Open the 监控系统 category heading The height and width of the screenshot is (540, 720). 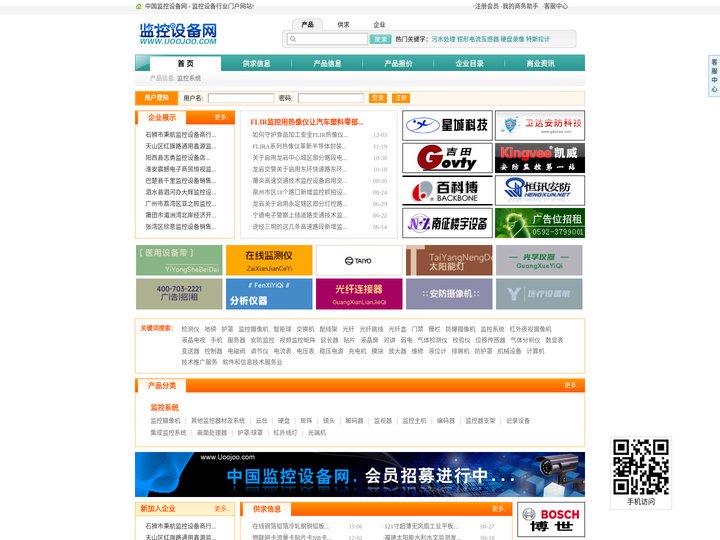tap(164, 407)
